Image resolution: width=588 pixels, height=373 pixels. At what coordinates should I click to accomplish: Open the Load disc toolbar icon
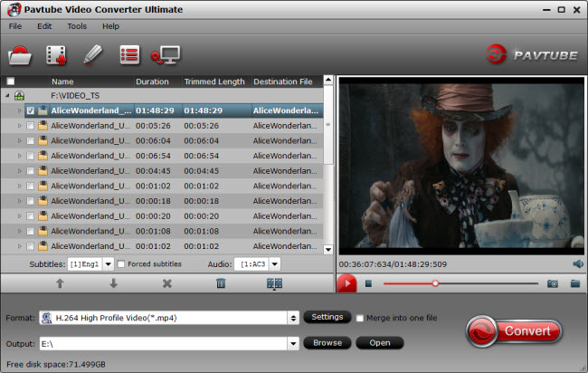click(x=20, y=55)
